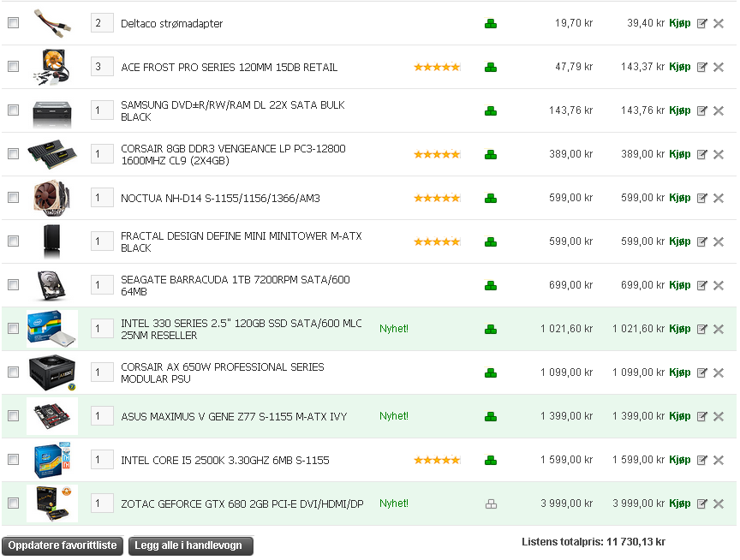The width and height of the screenshot is (740, 560).
Task: Click Nyhet! label on Intel 330 SSD
Action: 394,329
